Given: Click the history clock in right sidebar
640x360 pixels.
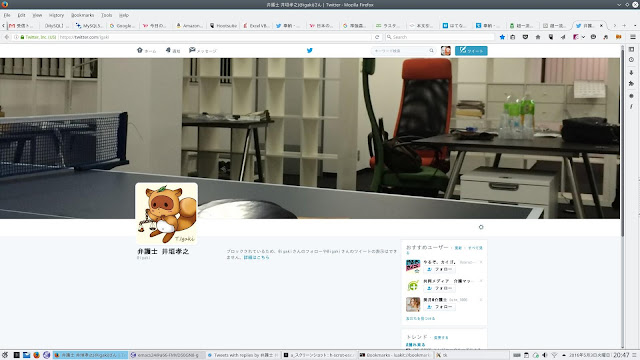Looking at the screenshot, I should [631, 60].
